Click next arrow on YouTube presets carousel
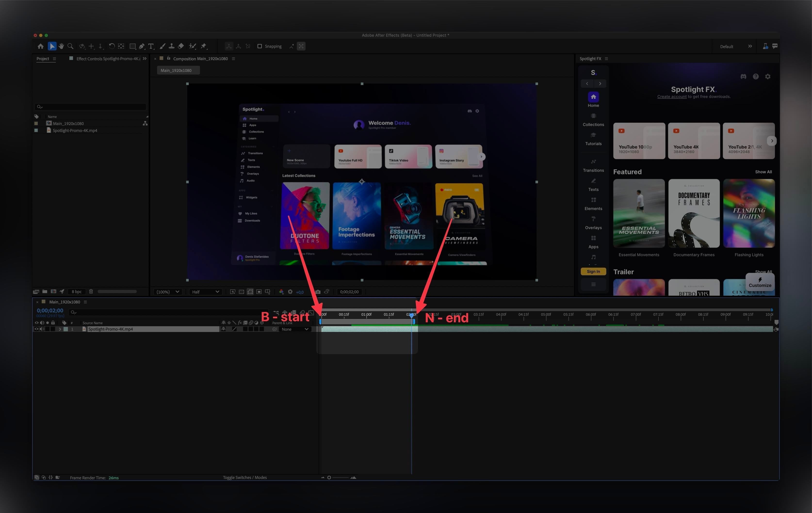Viewport: 812px width, 513px height. (x=772, y=141)
